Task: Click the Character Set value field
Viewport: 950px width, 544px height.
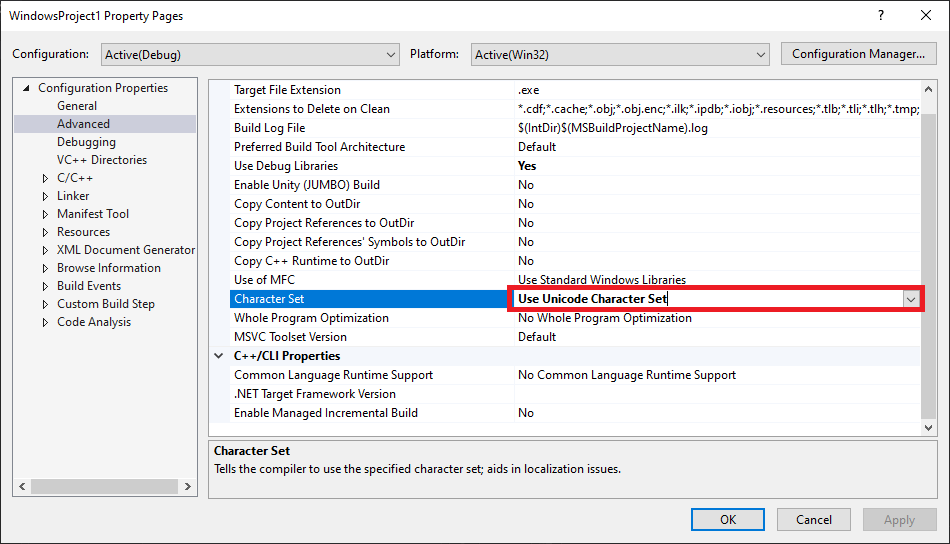Action: tap(708, 299)
